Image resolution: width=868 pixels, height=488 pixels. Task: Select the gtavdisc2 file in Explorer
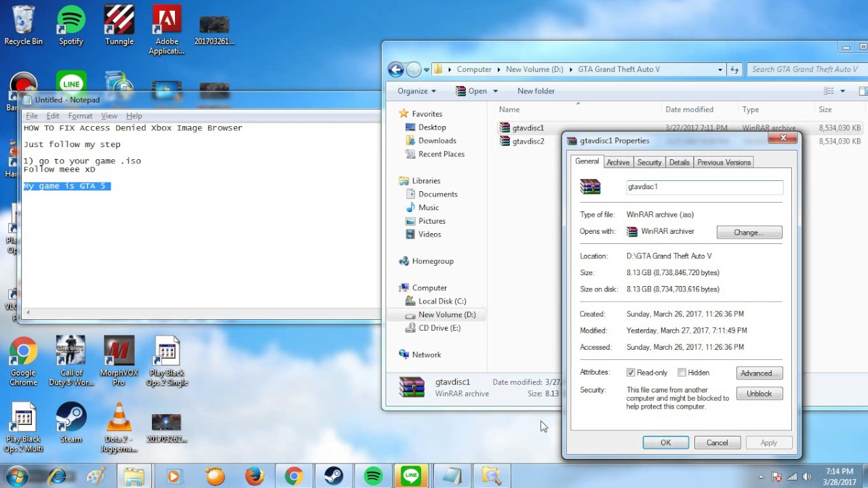528,141
